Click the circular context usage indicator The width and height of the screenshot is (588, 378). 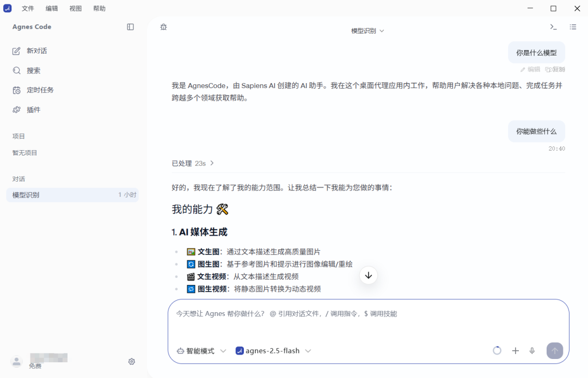tap(497, 351)
